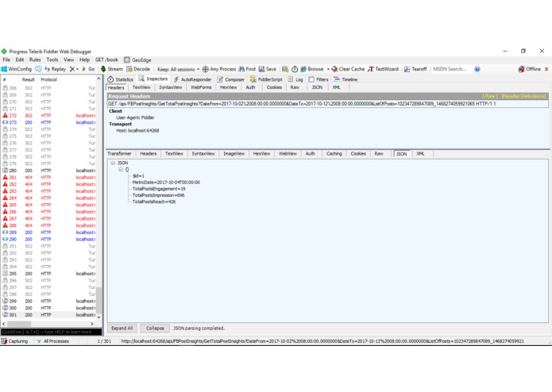Click Protocol column header
552x392 pixels.
tap(49, 79)
